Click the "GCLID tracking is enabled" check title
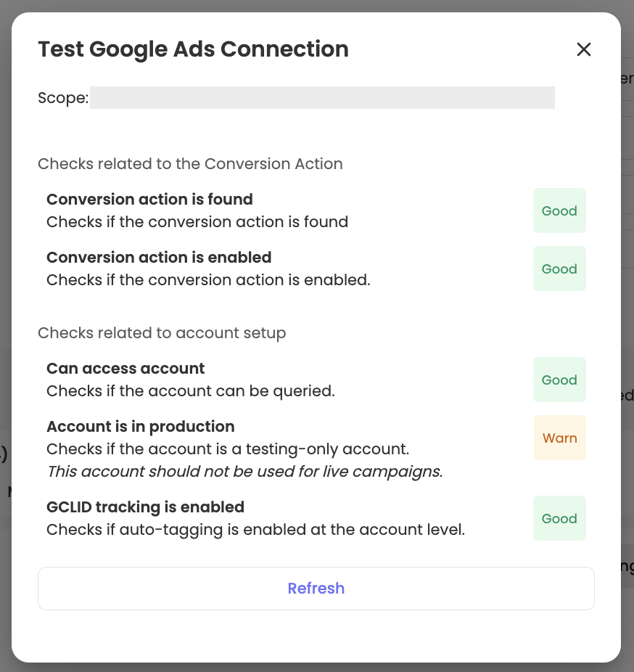 tap(145, 507)
